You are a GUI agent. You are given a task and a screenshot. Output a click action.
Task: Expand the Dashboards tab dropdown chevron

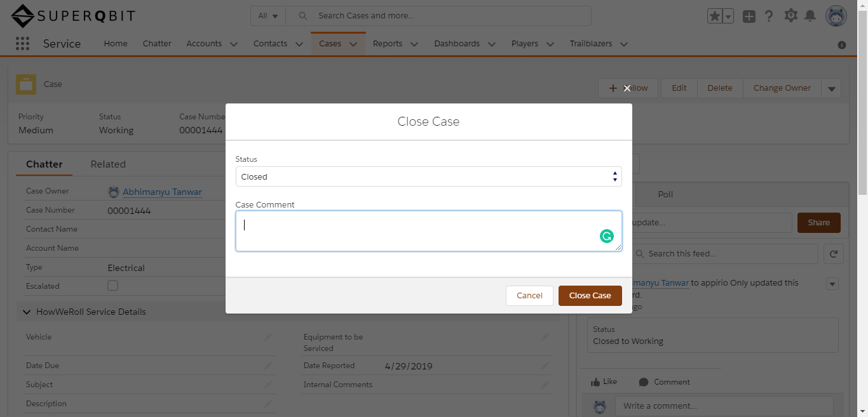click(492, 44)
